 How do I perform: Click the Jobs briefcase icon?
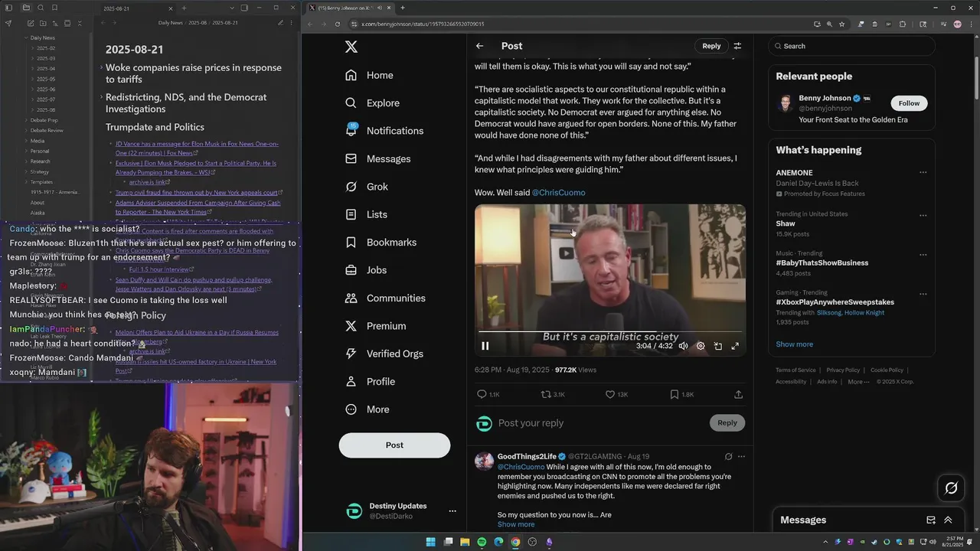point(351,270)
